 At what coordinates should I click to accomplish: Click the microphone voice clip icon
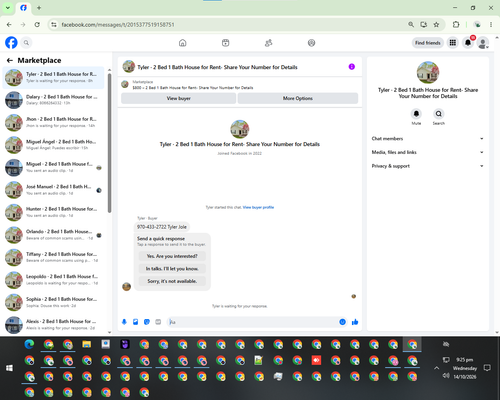[124, 322]
